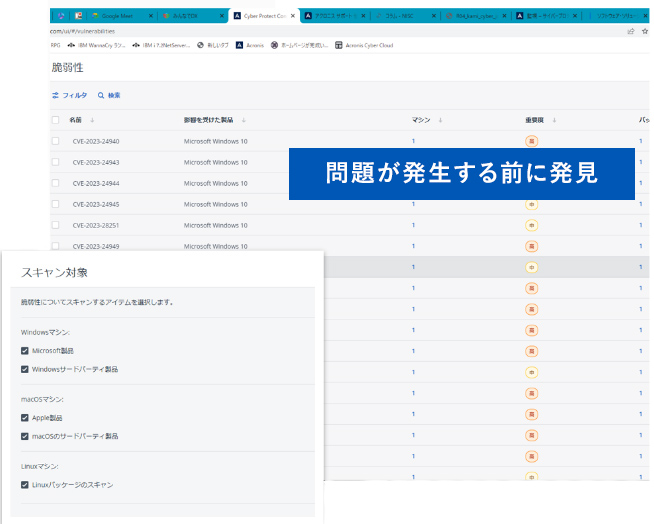Click the share page icon in address bar

[631, 31]
